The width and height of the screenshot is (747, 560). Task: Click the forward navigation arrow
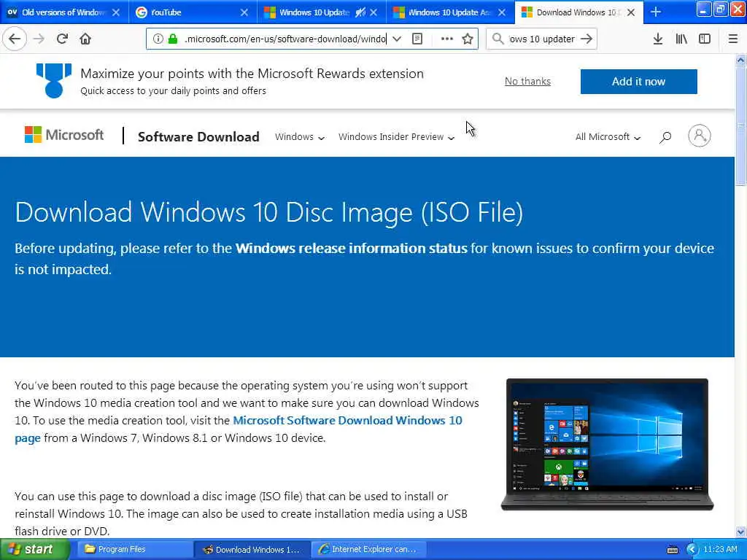39,39
